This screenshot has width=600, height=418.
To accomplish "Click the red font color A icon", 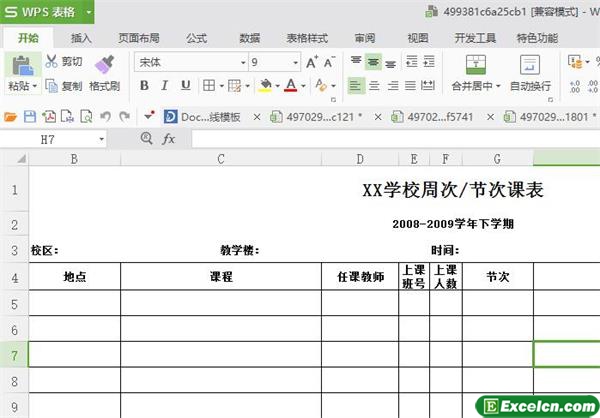I will point(291,85).
